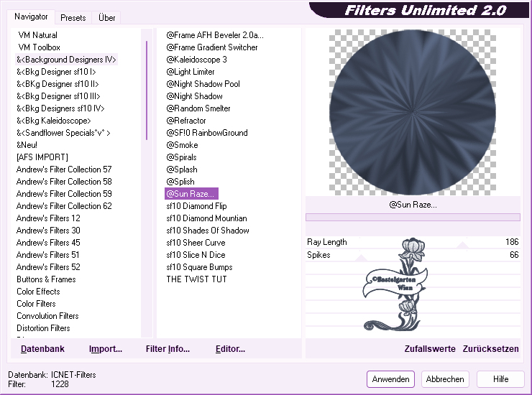This screenshot has height=395, width=532.
Task: Select Buttons & Frames category
Action: pos(46,279)
